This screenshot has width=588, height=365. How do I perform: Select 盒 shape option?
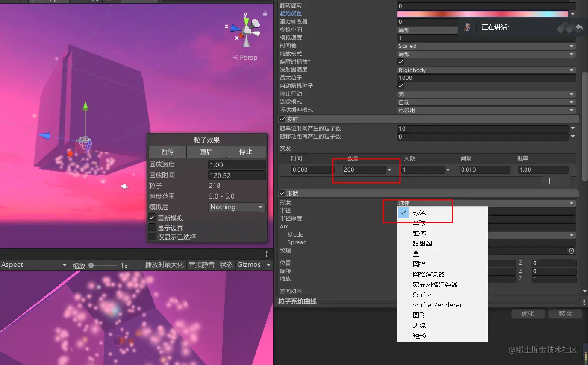(x=443, y=254)
